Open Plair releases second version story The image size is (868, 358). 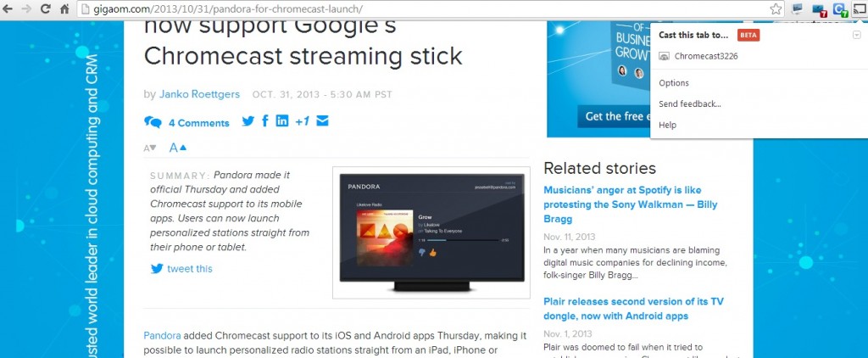[633, 309]
